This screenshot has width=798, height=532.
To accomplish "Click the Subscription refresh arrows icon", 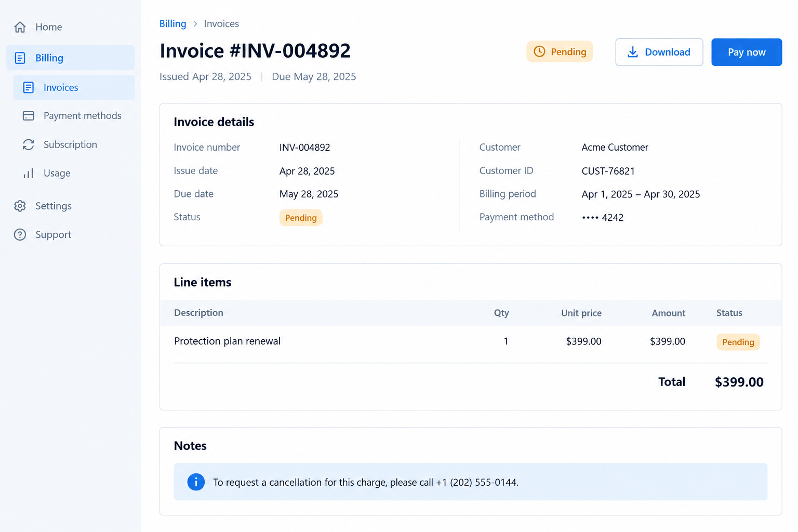I will (29, 144).
